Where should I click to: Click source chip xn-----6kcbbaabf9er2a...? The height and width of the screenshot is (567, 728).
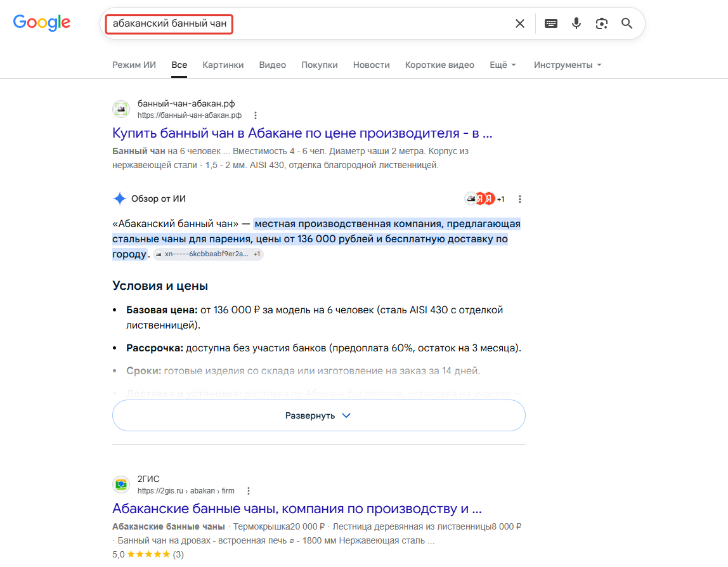click(x=209, y=254)
